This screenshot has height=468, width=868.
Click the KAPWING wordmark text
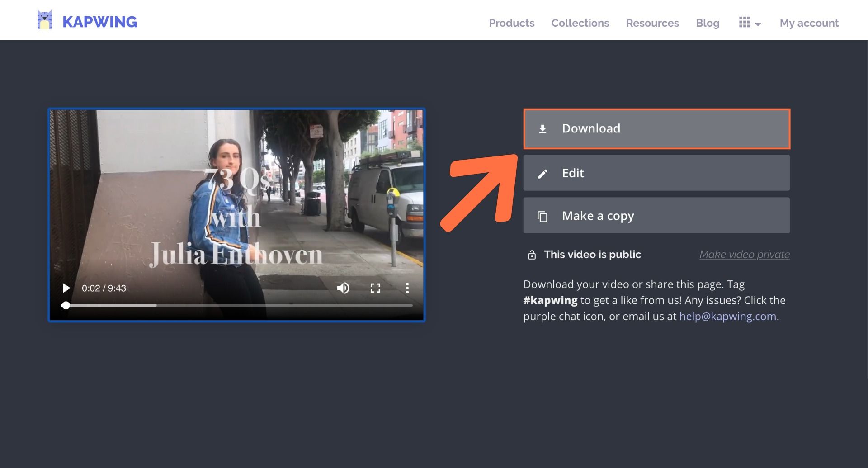tap(99, 22)
